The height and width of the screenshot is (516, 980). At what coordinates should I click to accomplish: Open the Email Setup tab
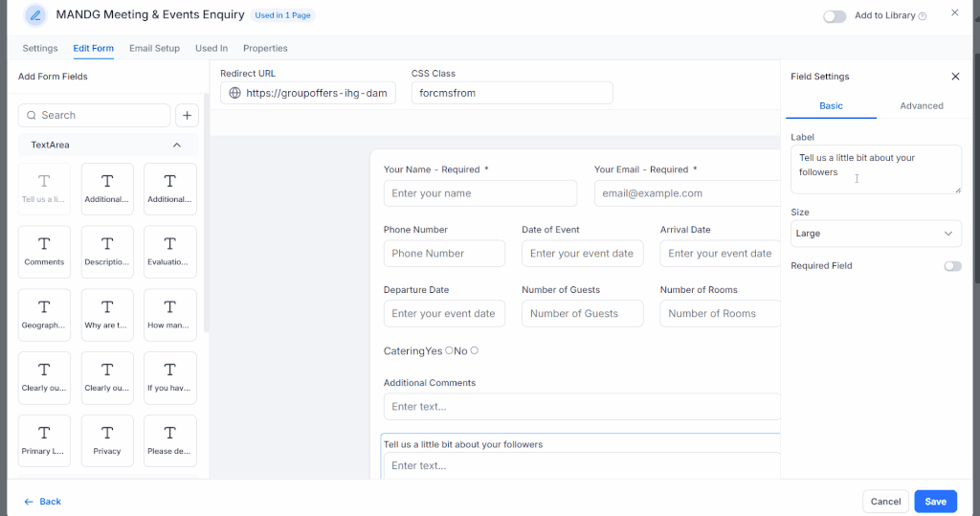tap(154, 48)
